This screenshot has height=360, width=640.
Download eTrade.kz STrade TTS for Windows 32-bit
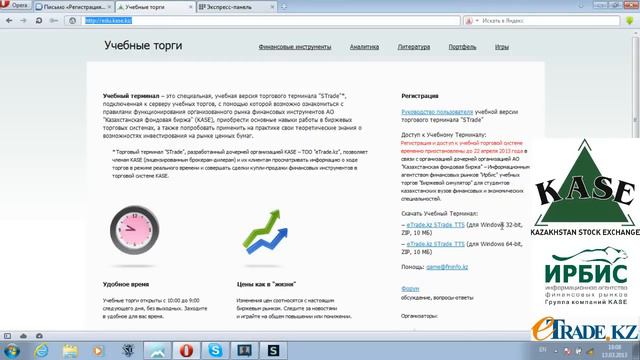(x=436, y=225)
